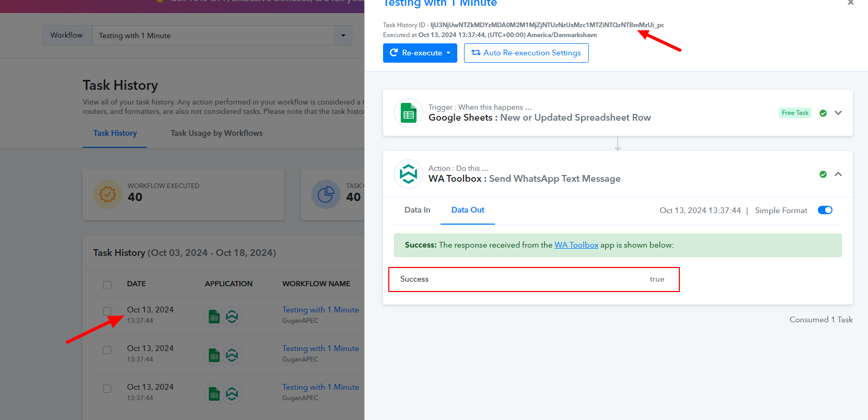Open the Testing with 1 Minute link in the third row
This screenshot has width=868, height=420.
coord(320,387)
